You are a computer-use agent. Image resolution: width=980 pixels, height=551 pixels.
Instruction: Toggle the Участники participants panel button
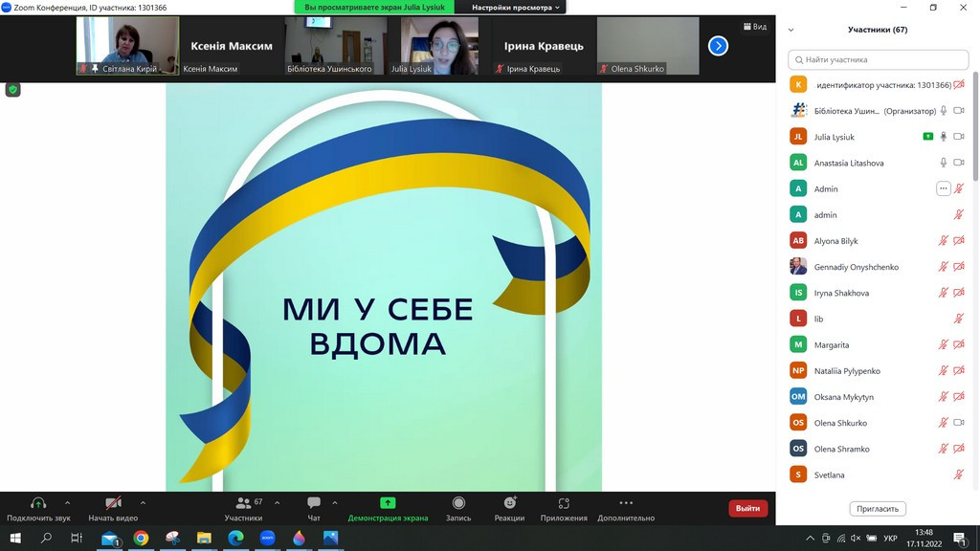[x=243, y=509]
